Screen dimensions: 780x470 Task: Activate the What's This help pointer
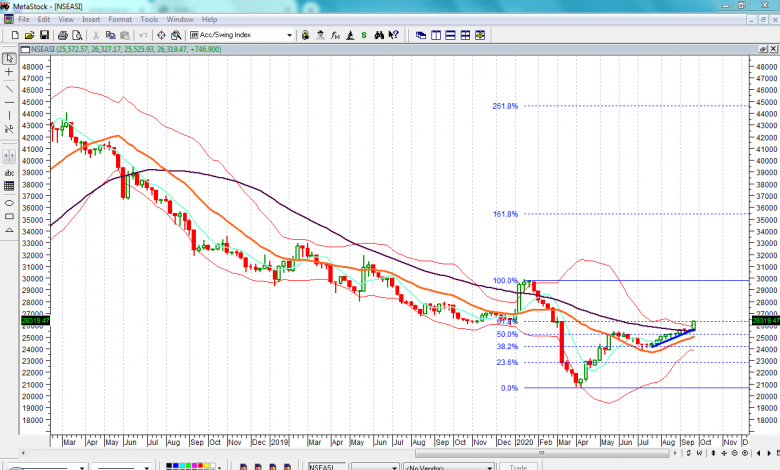click(393, 35)
